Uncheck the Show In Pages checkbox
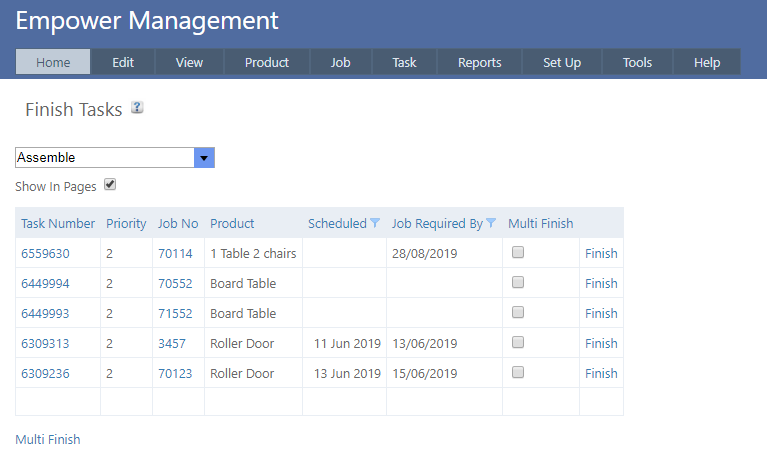The image size is (767, 472). click(110, 185)
